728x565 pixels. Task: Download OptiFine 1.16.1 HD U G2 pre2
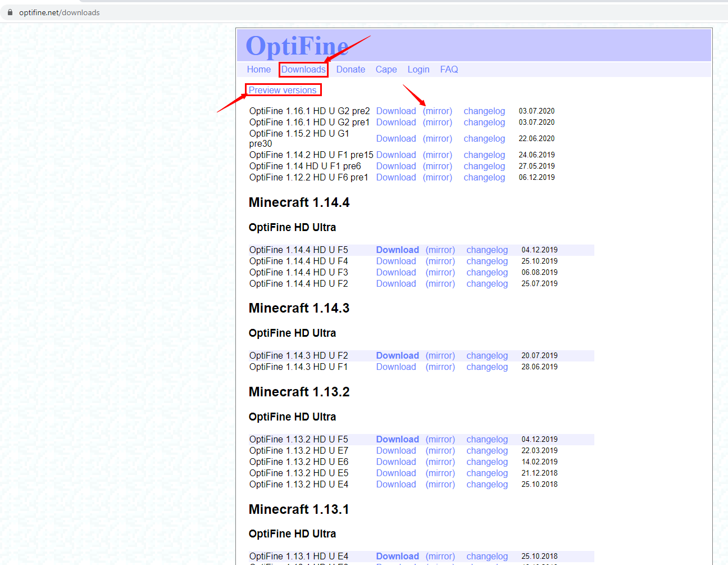click(396, 111)
